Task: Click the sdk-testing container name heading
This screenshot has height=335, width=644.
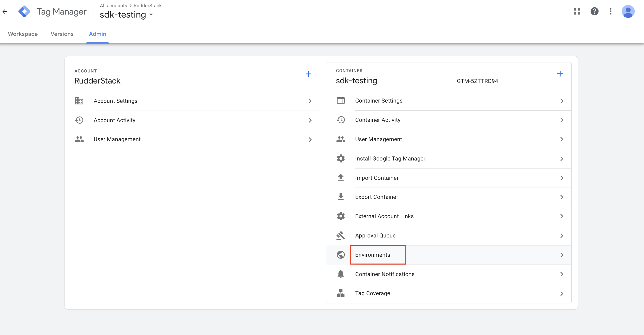Action: click(x=356, y=80)
